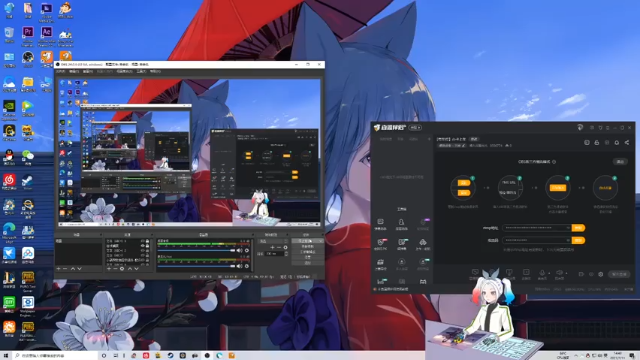Expand the rtmp address field dropdown arrow
This screenshot has width=640, height=360.
568,228
